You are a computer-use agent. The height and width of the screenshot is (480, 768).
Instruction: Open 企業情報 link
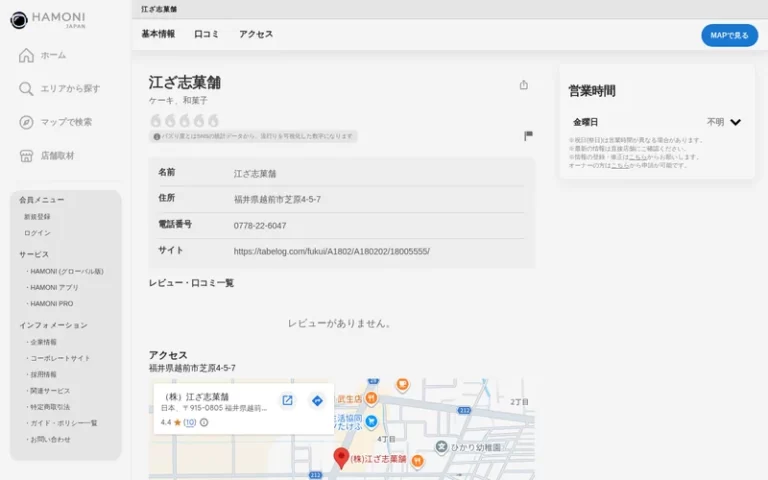click(43, 342)
